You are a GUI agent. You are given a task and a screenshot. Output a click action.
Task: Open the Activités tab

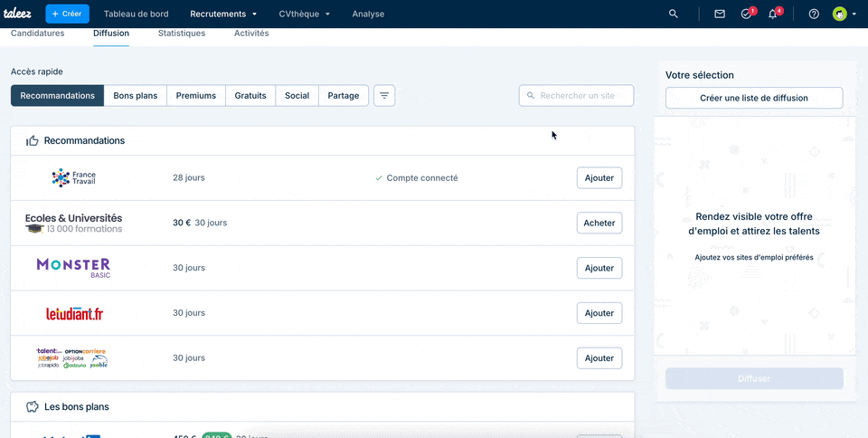(x=251, y=33)
